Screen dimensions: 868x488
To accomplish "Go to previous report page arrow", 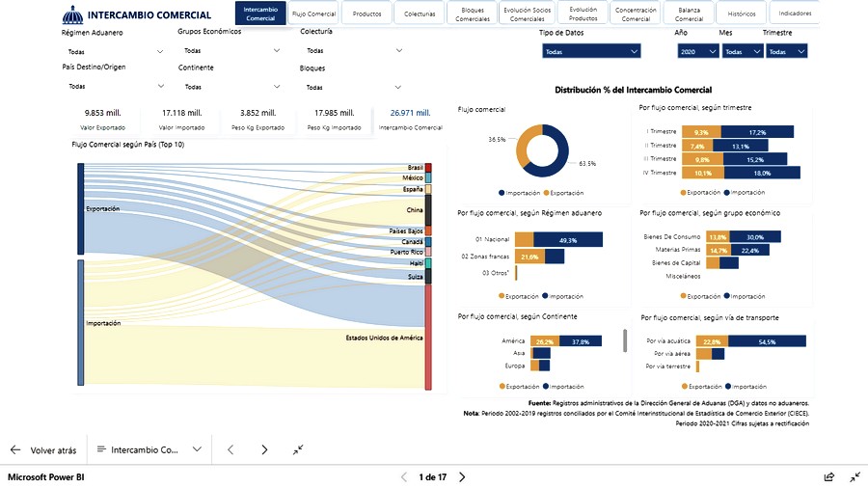I will pos(231,449).
